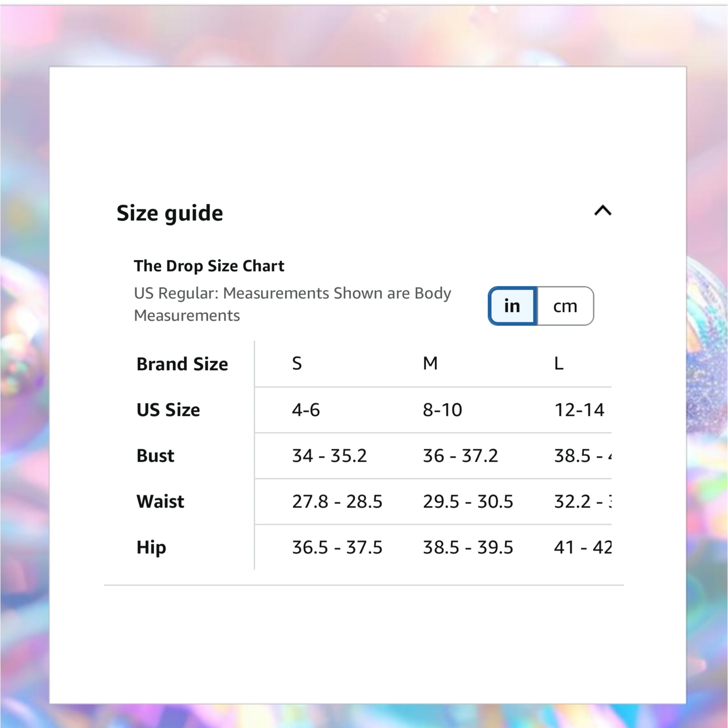This screenshot has width=728, height=728.
Task: Click The Drop Size Chart title
Action: 209,266
